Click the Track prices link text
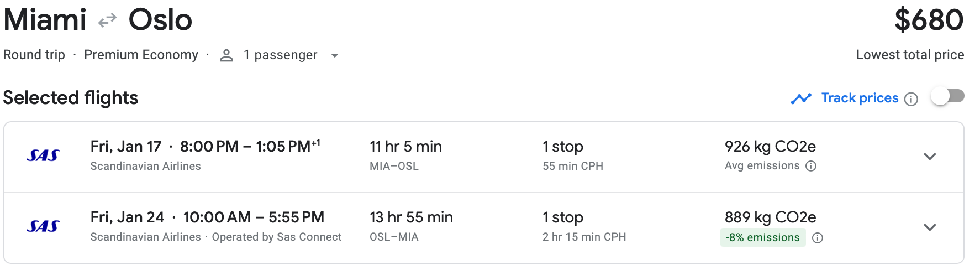Image resolution: width=980 pixels, height=280 pixels. tap(860, 98)
